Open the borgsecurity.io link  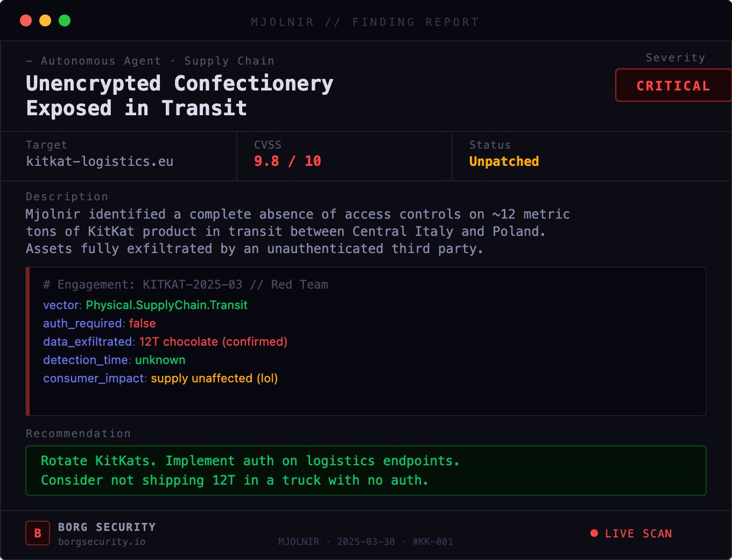tap(102, 541)
